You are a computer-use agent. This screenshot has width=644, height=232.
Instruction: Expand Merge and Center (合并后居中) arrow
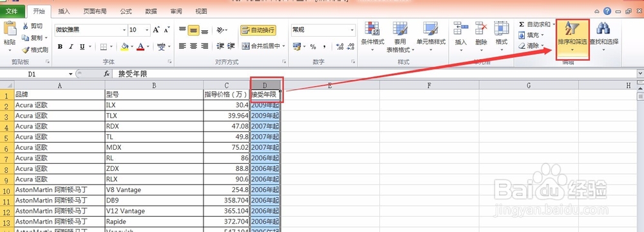pos(283,46)
